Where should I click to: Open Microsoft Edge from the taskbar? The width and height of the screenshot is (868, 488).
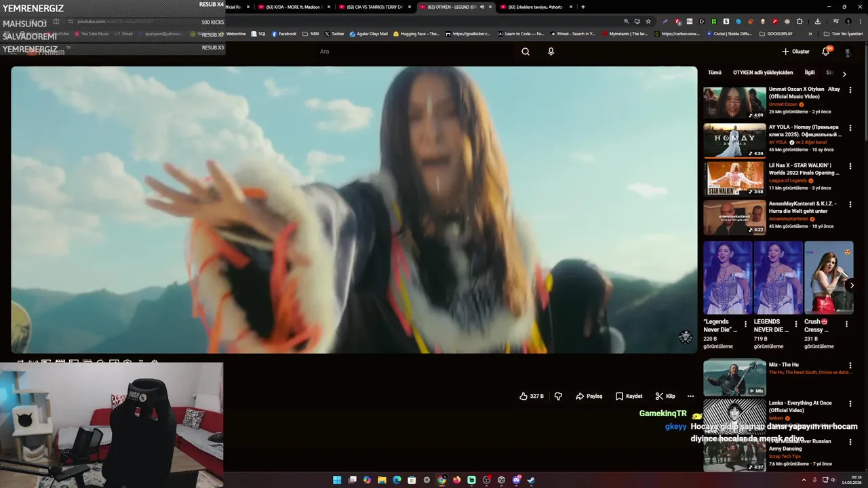tap(397, 480)
